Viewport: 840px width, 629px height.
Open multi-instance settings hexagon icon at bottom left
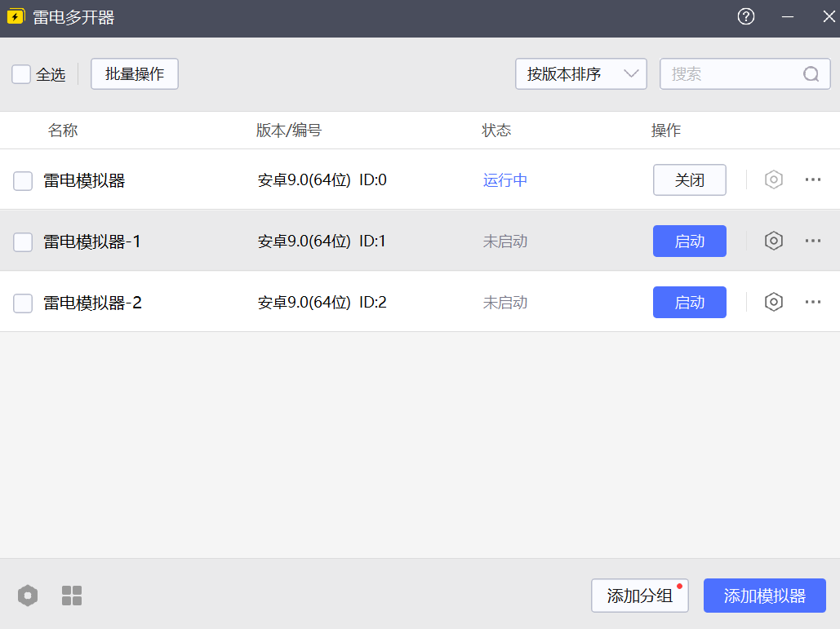tap(28, 596)
